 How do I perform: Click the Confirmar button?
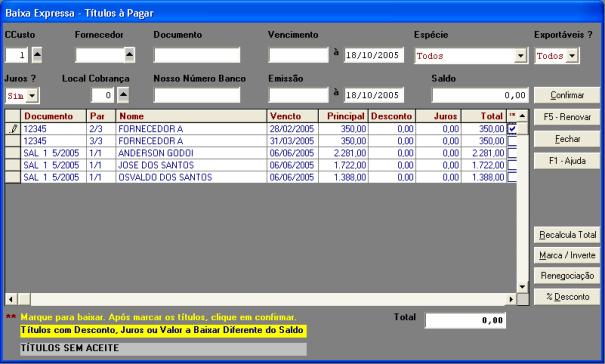(567, 95)
